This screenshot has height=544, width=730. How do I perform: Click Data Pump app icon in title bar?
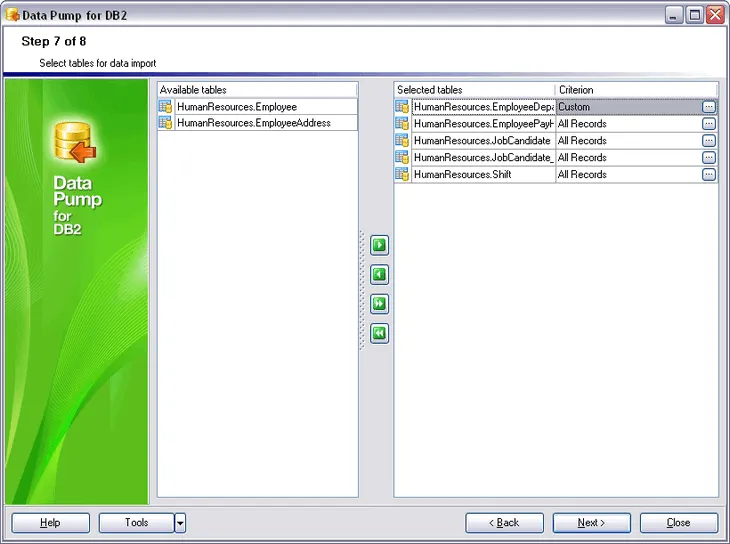pyautogui.click(x=13, y=15)
